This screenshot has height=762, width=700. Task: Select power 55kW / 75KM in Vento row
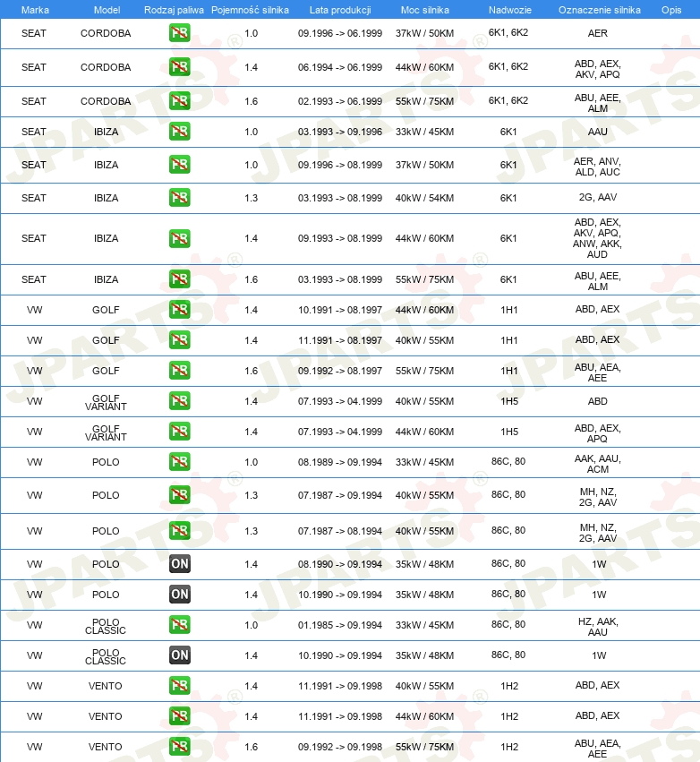tap(424, 747)
